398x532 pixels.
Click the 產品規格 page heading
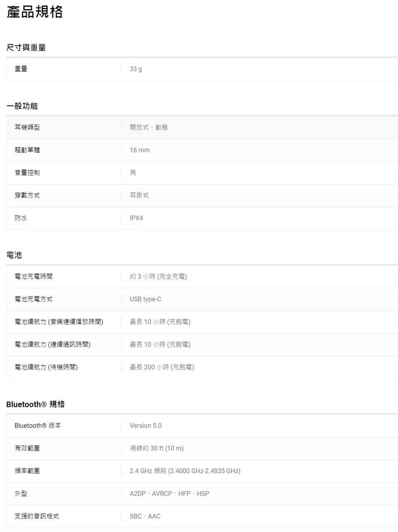(x=35, y=12)
